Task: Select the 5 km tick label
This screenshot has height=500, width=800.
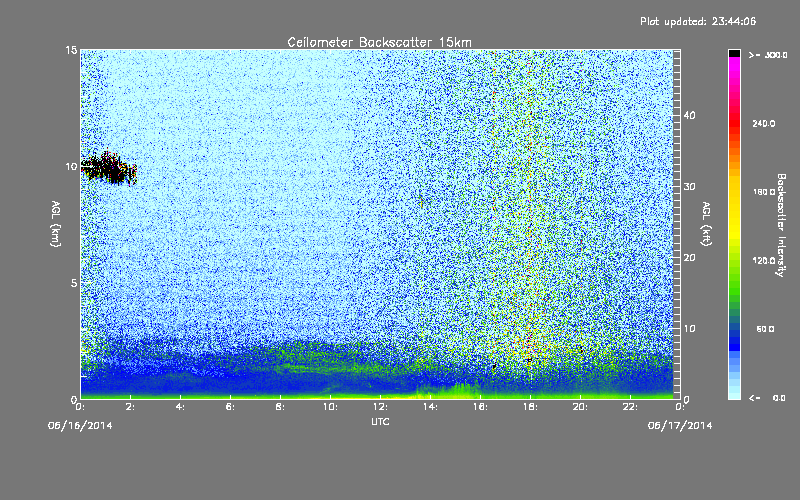Action: pyautogui.click(x=74, y=283)
